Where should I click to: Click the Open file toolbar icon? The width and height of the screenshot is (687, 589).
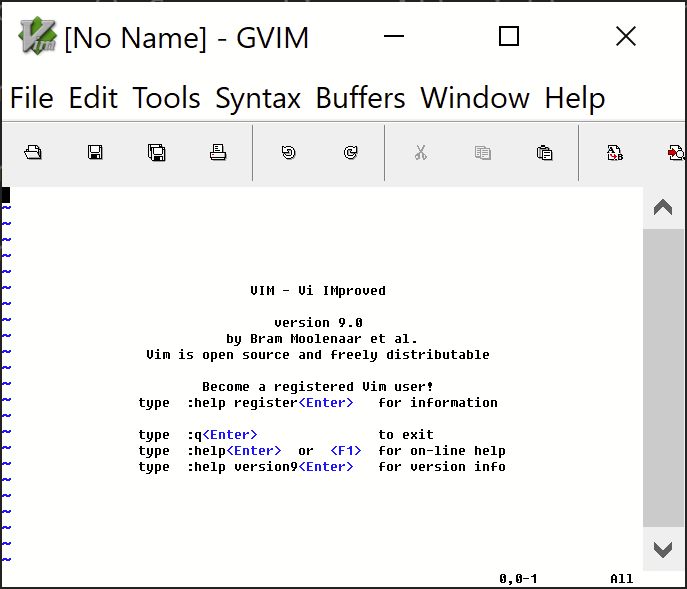pyautogui.click(x=33, y=153)
